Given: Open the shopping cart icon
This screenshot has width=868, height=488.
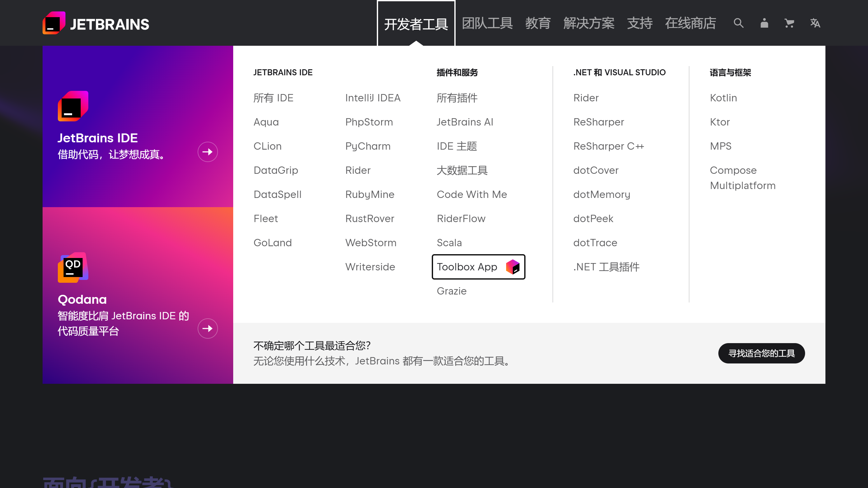Looking at the screenshot, I should [789, 23].
